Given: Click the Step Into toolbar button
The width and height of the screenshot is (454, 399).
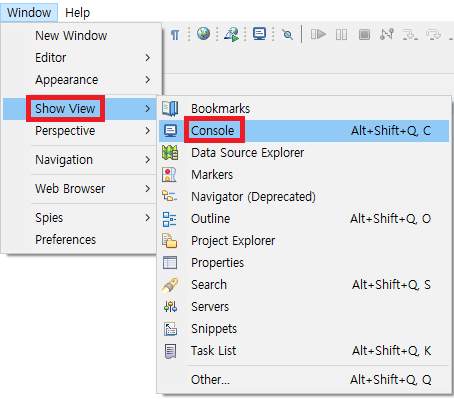Looking at the screenshot, I should (x=410, y=34).
